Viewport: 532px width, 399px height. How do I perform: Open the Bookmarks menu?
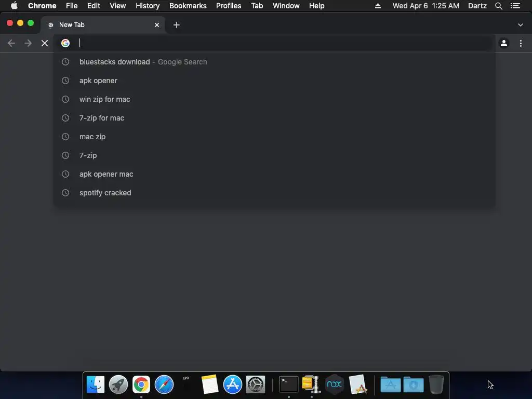click(188, 6)
